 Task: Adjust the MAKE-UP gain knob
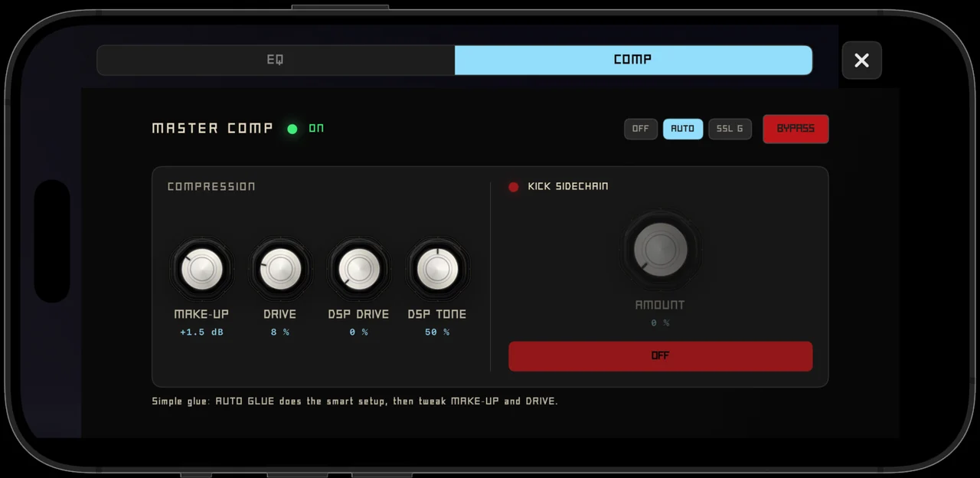[202, 269]
